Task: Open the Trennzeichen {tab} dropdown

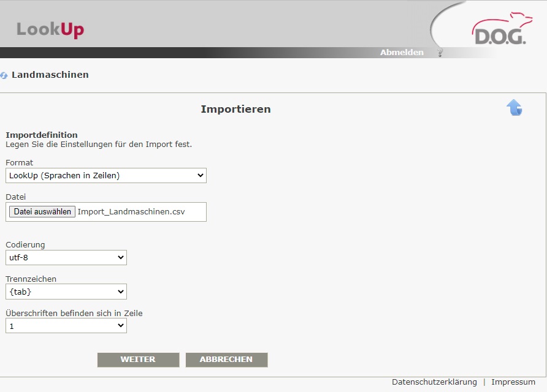Action: tap(66, 292)
